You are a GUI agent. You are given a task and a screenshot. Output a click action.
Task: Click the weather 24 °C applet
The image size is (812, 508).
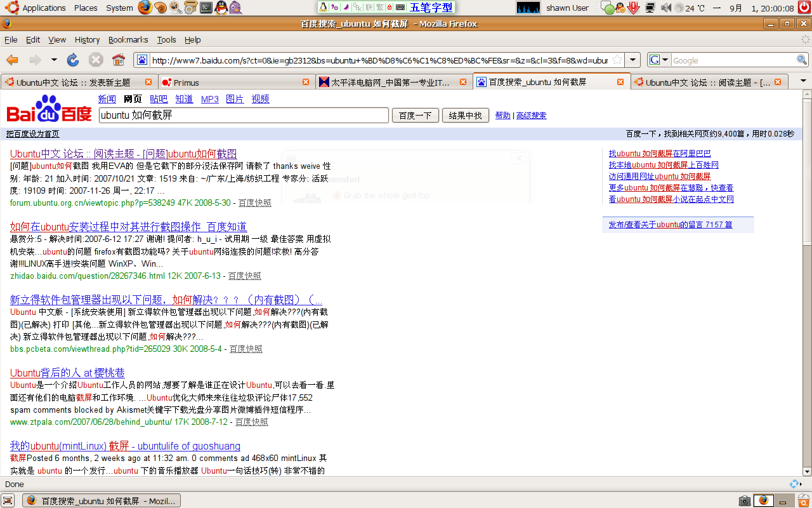tap(690, 8)
